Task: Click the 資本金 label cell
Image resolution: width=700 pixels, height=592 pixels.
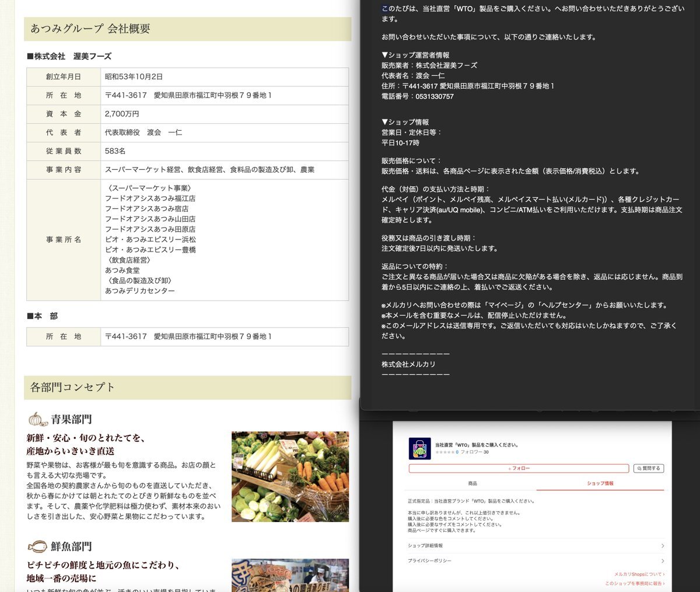Action: click(64, 114)
